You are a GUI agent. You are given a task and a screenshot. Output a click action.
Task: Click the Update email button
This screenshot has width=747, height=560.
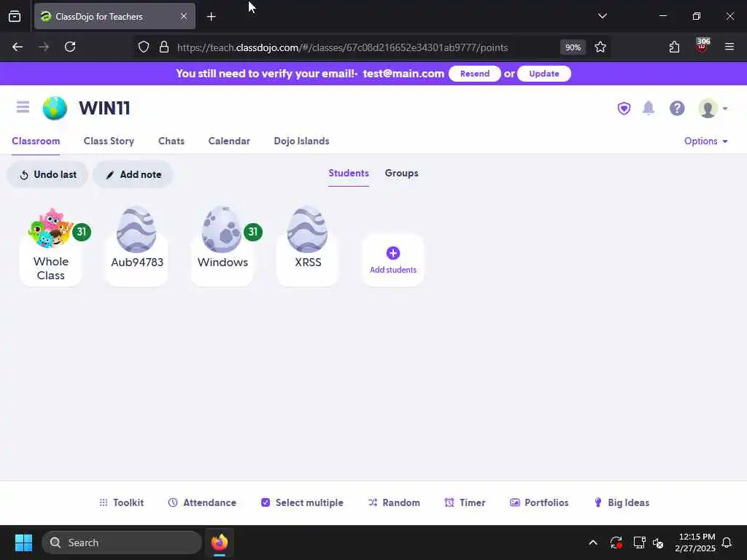pyautogui.click(x=543, y=74)
